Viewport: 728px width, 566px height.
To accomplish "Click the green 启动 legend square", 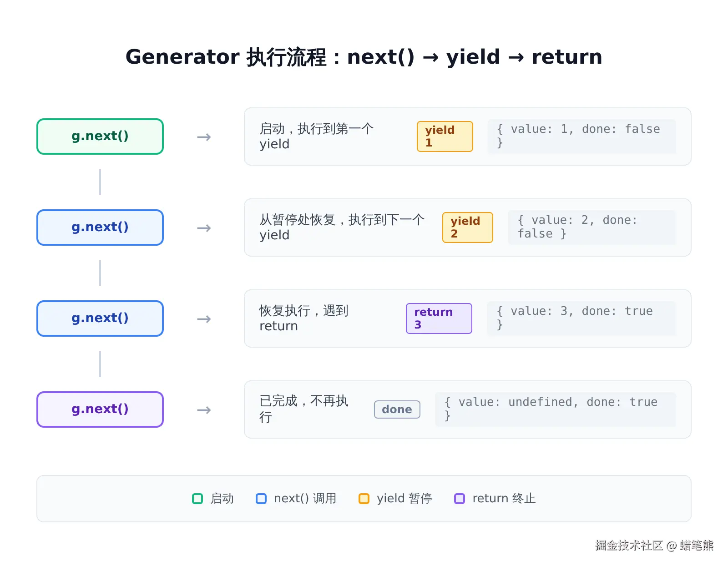I will tap(197, 499).
